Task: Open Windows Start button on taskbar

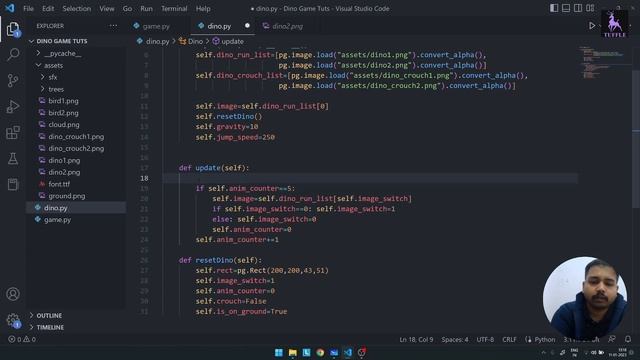Action: click(279, 353)
